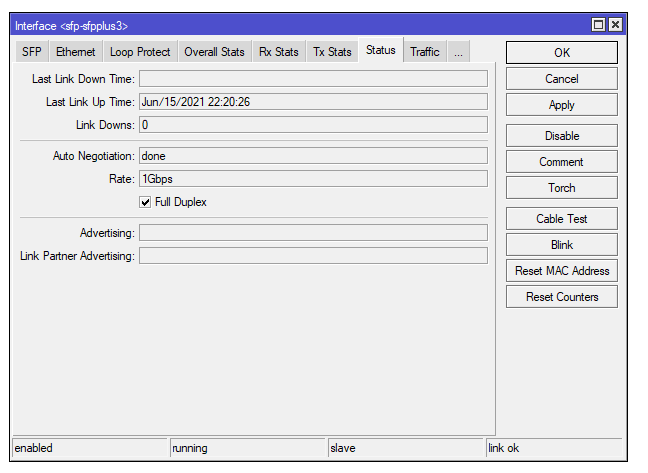Viewport: 648px width, 473px height.
Task: Run the Cable Test
Action: click(562, 219)
